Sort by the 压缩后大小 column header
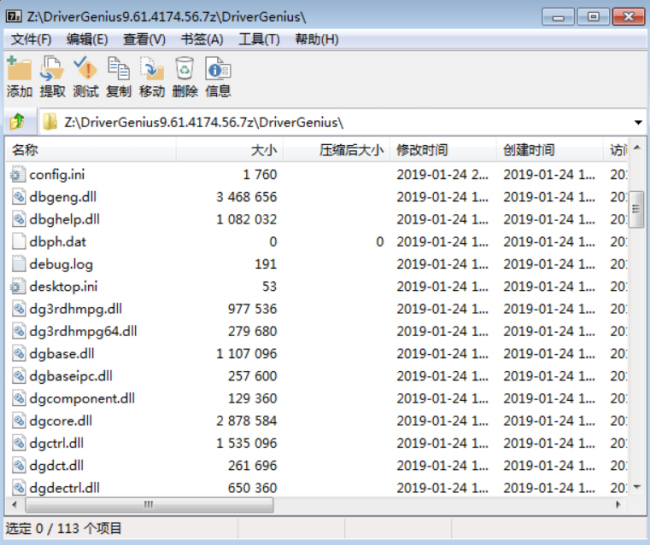650x545 pixels. pos(337,150)
